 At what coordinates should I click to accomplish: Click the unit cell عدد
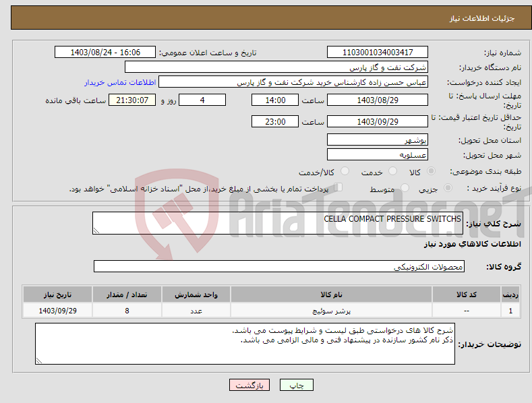point(196,311)
